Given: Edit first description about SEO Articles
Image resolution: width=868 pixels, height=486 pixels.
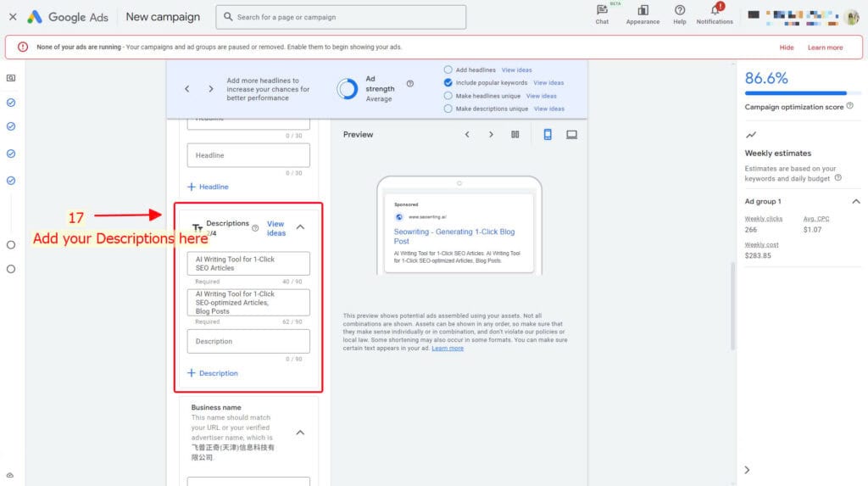Looking at the screenshot, I should click(248, 263).
